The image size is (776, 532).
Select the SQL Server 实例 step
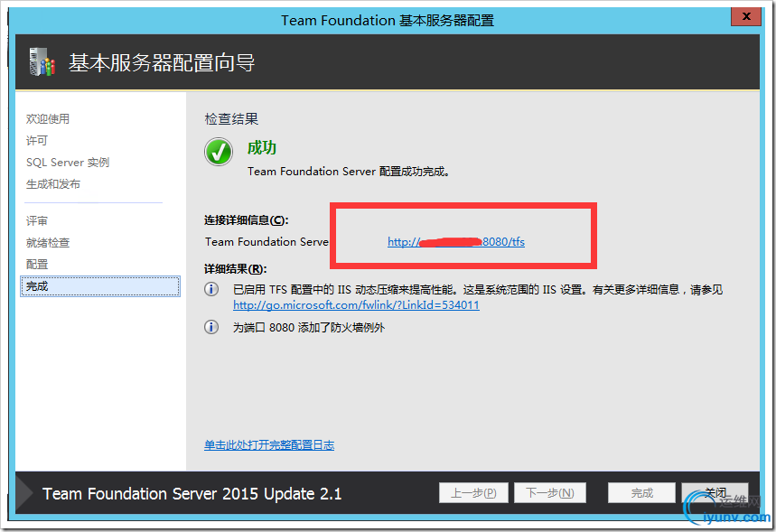(68, 163)
